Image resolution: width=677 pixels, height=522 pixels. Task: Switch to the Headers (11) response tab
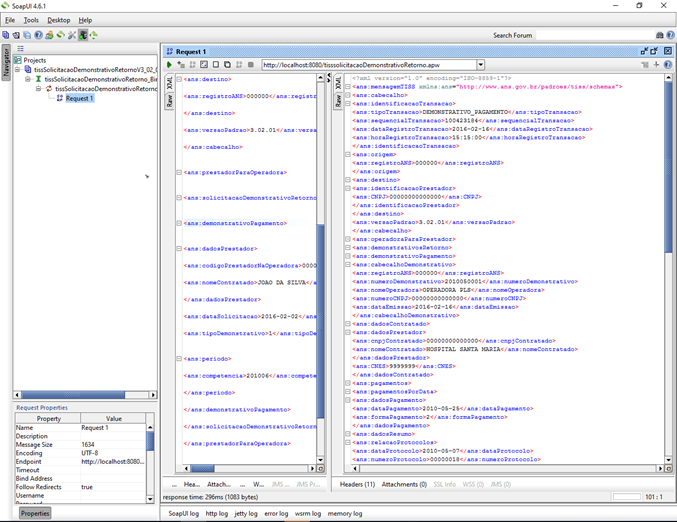(x=357, y=484)
